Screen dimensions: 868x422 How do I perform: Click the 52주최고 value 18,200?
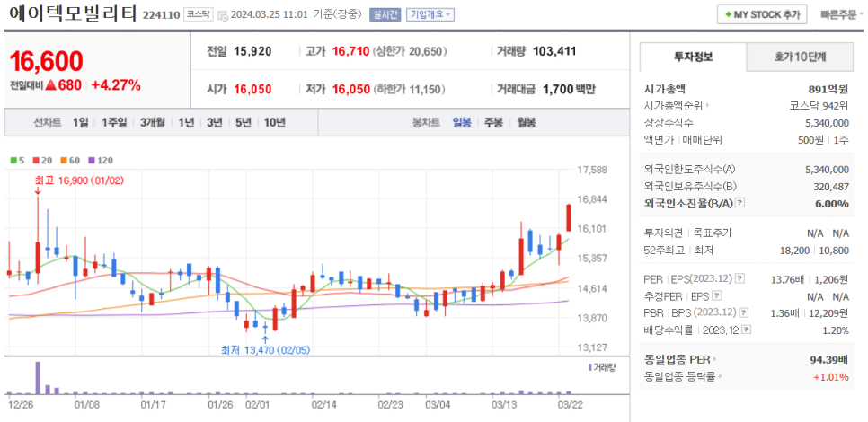tap(793, 250)
